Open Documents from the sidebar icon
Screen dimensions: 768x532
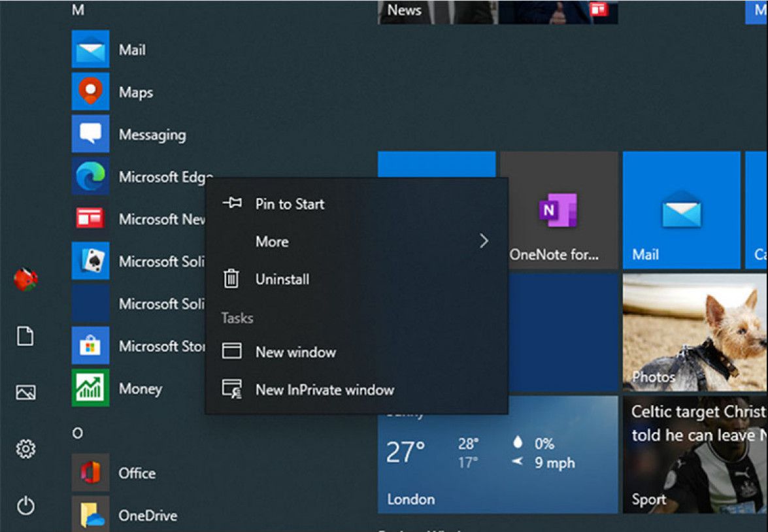click(x=25, y=337)
